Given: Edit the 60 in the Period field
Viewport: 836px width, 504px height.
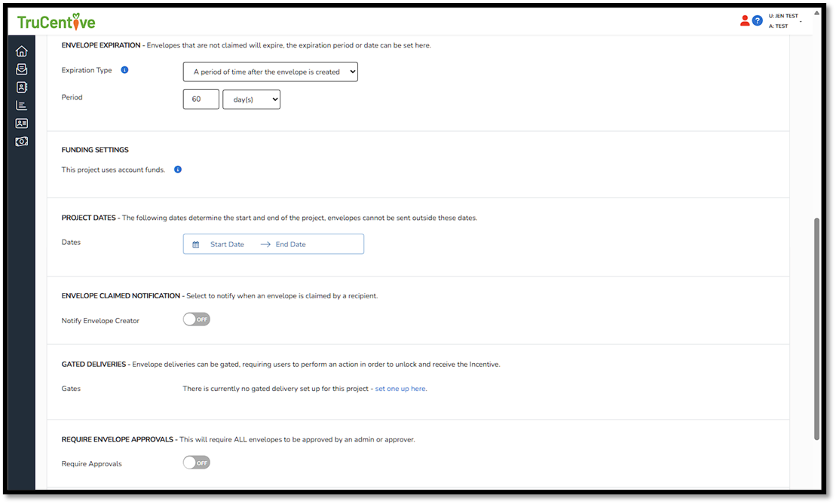Looking at the screenshot, I should tap(201, 99).
